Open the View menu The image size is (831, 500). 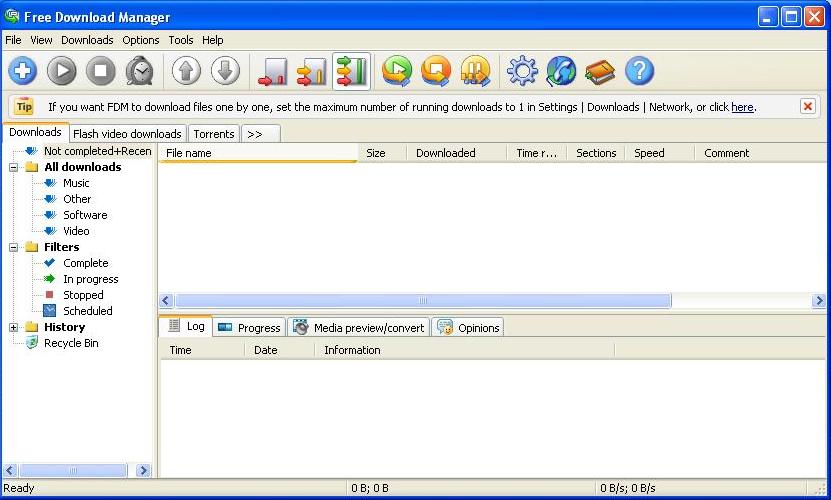click(41, 40)
